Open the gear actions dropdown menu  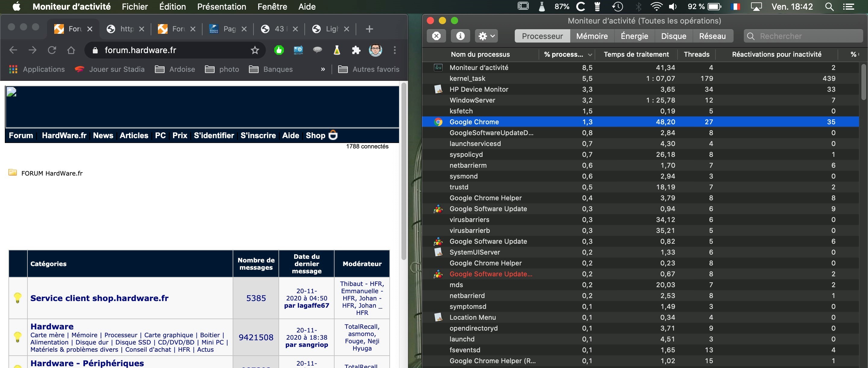click(x=486, y=36)
